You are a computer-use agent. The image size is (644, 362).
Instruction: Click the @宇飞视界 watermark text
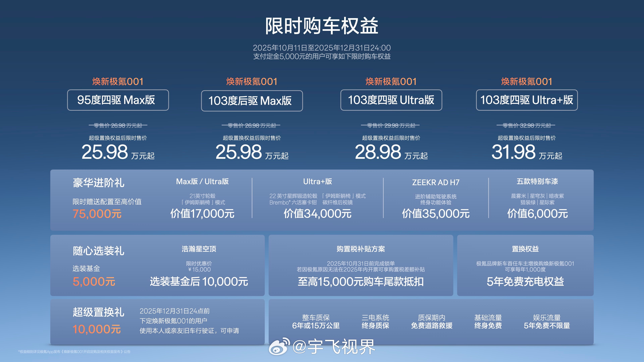tap(334, 347)
